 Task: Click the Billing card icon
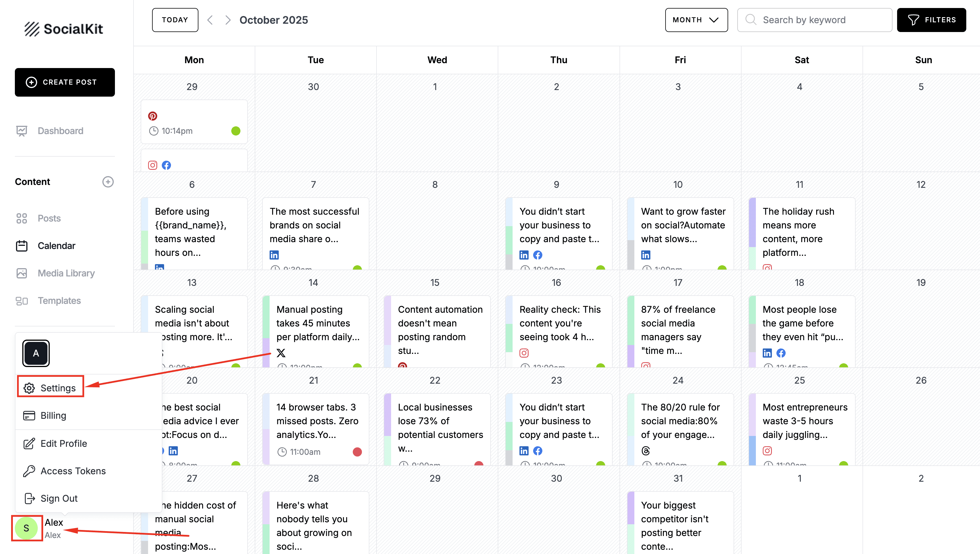point(29,416)
